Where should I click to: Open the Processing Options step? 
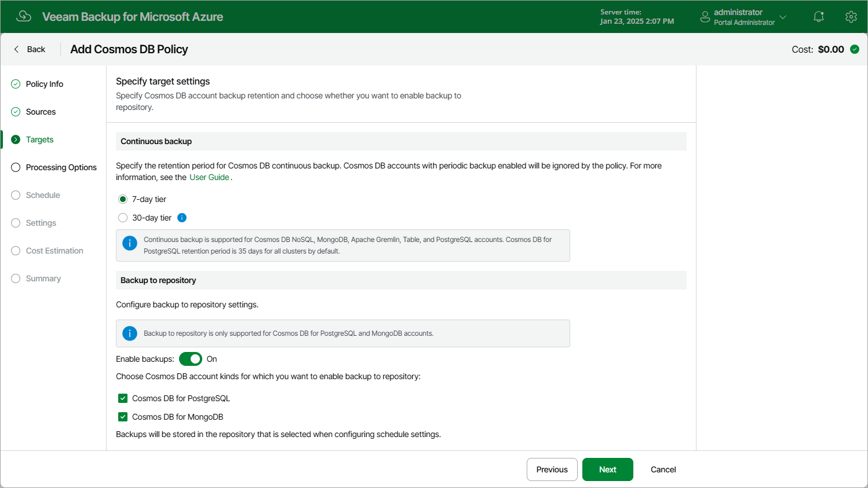point(61,167)
